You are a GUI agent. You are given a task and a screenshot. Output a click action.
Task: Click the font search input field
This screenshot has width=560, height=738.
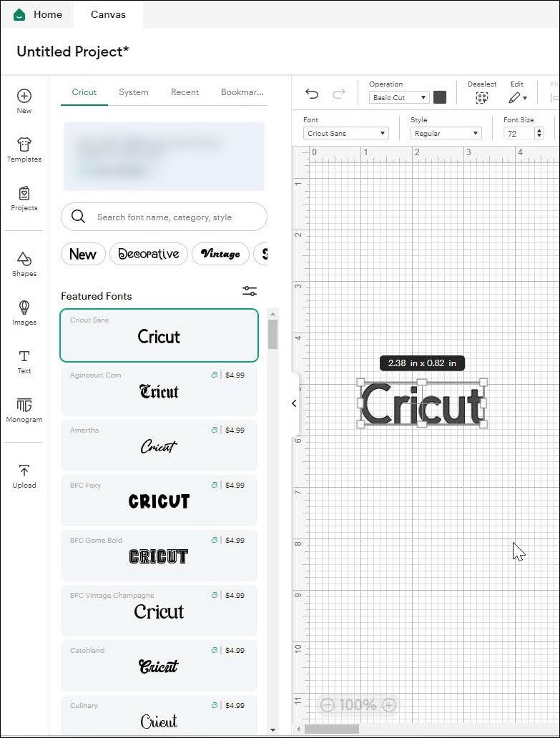point(164,217)
